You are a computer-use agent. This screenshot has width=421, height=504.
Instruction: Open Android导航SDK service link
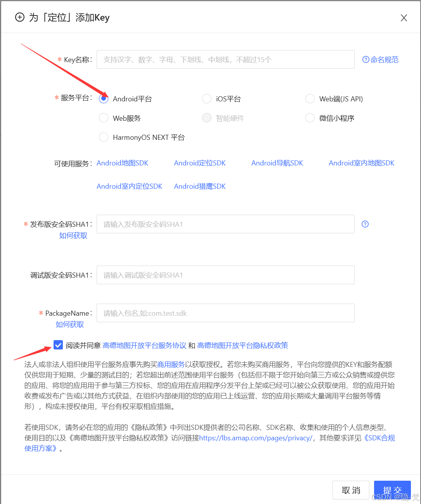pyautogui.click(x=277, y=163)
